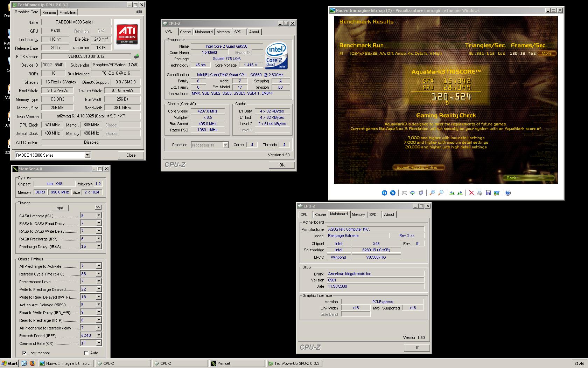Click OK in CPU-Z Mainboard window
Viewport: 588px width, 368px height.
[x=417, y=348]
